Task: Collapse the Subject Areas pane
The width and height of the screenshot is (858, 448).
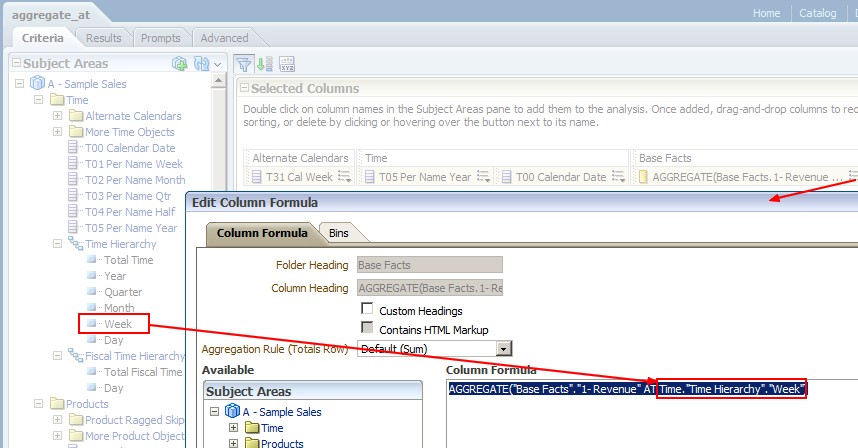Action: point(16,63)
